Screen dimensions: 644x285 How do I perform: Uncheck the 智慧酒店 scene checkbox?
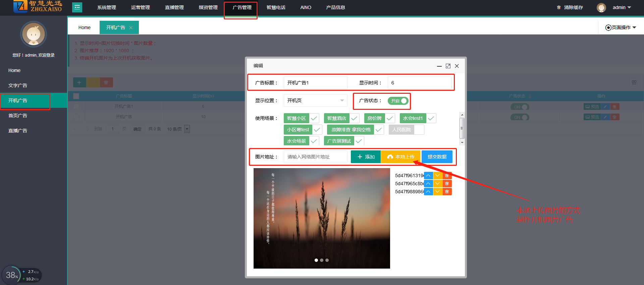354,118
